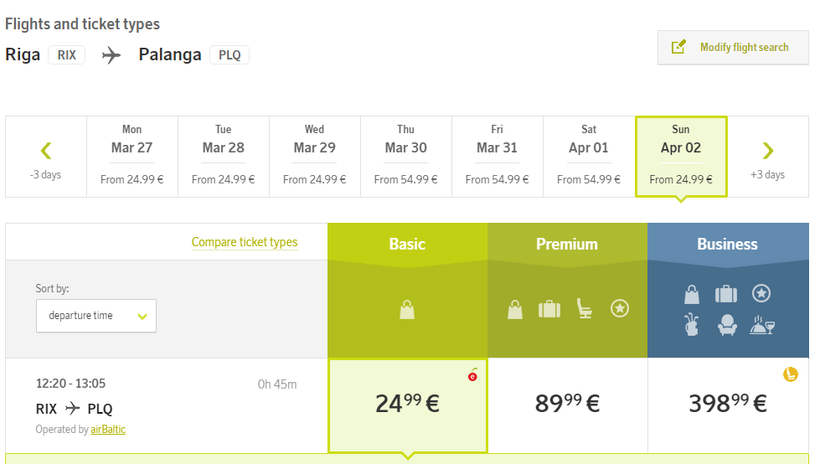
Task: Open the Compare ticket types link
Action: point(244,242)
